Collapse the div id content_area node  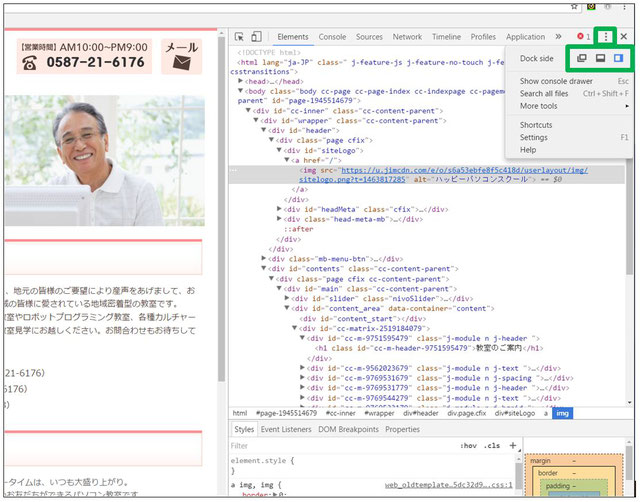point(287,308)
